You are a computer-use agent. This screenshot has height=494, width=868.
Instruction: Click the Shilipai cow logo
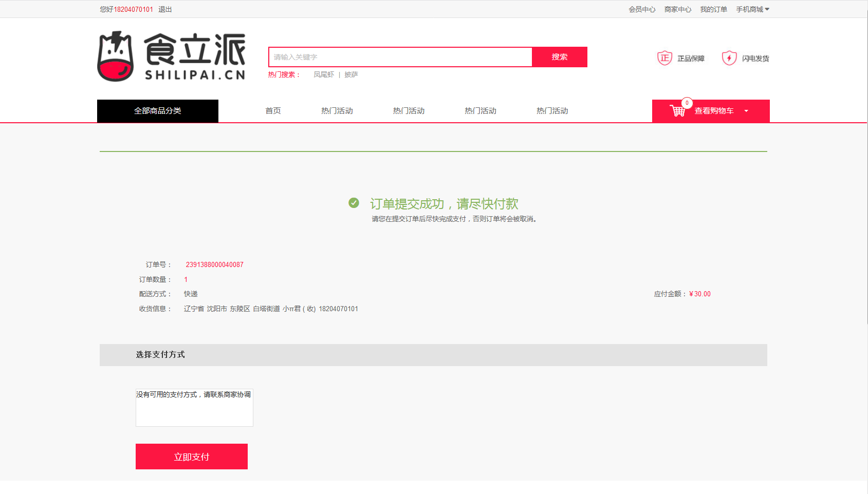click(116, 56)
